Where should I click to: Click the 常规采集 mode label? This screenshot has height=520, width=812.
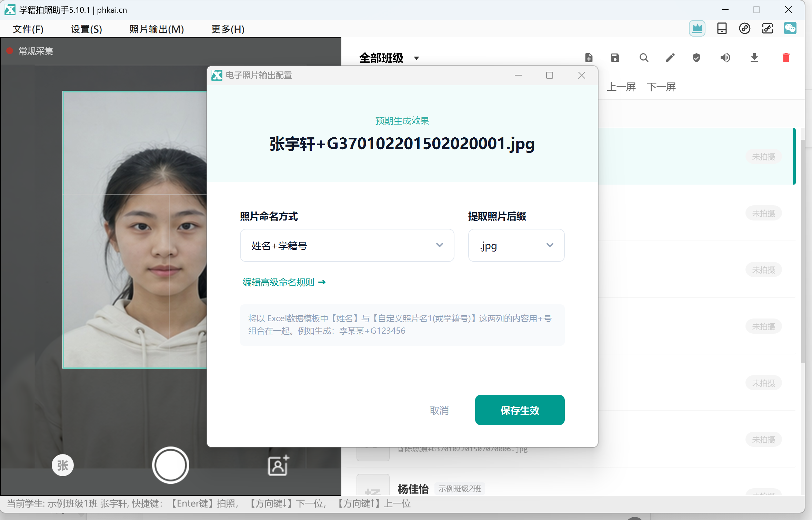point(36,51)
